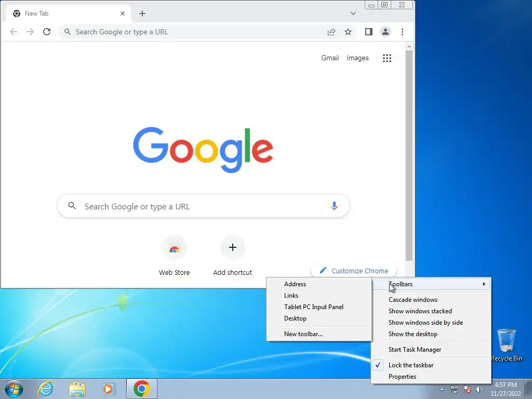Open the Windows Start menu orb

[14, 389]
